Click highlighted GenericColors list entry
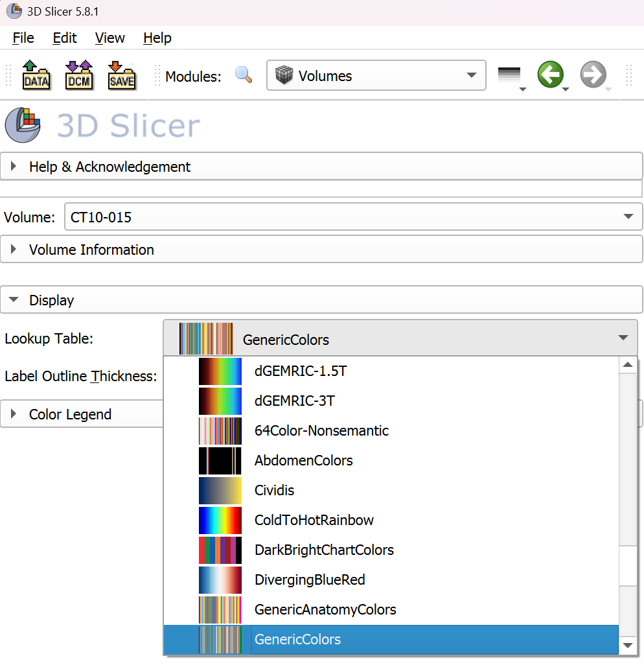This screenshot has width=644, height=667. point(391,639)
